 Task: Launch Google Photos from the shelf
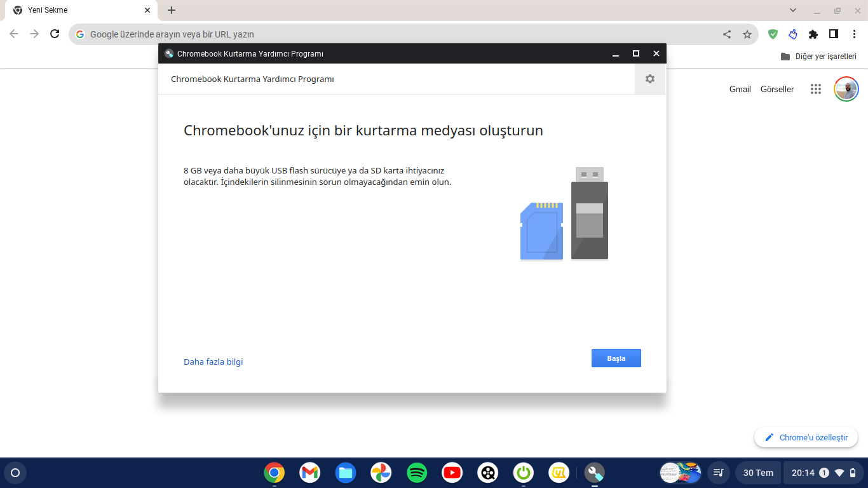coord(381,473)
